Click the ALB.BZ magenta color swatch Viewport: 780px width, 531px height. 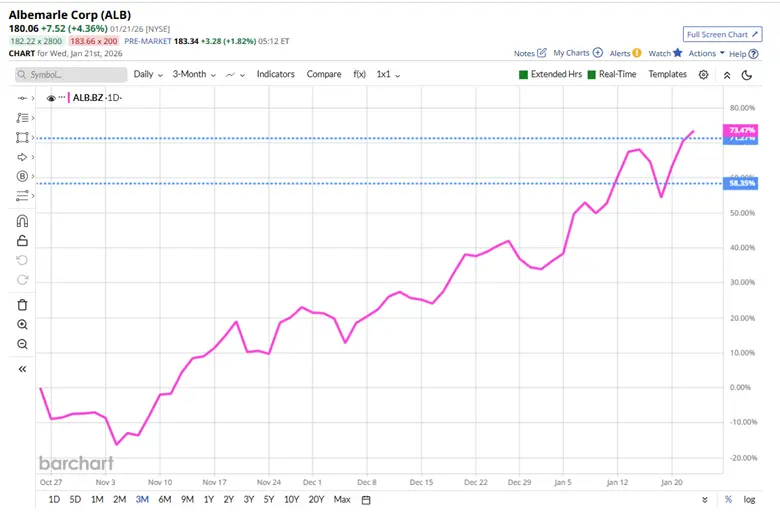click(69, 98)
